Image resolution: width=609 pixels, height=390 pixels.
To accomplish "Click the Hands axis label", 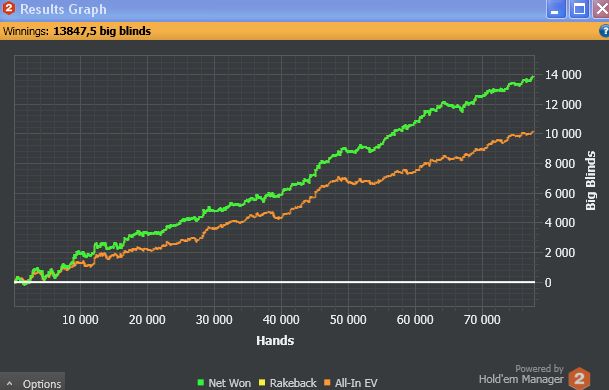I will [275, 341].
